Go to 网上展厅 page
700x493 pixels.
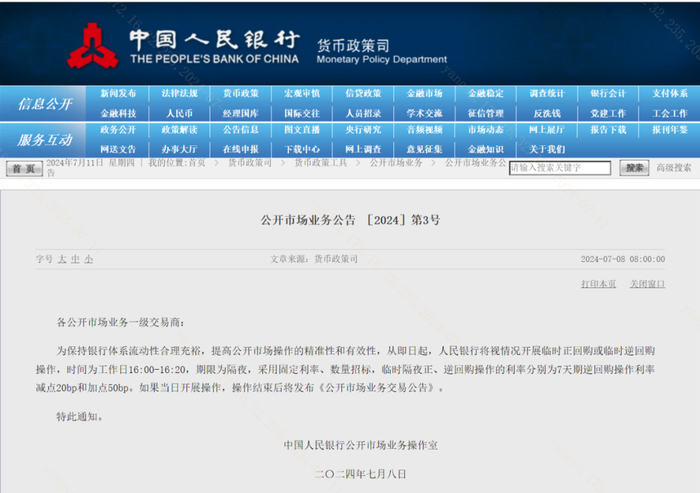(x=547, y=130)
